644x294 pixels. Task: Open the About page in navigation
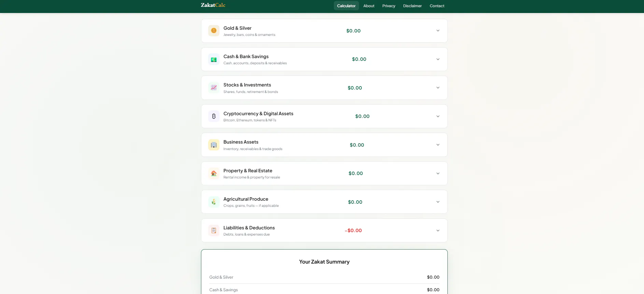click(369, 6)
